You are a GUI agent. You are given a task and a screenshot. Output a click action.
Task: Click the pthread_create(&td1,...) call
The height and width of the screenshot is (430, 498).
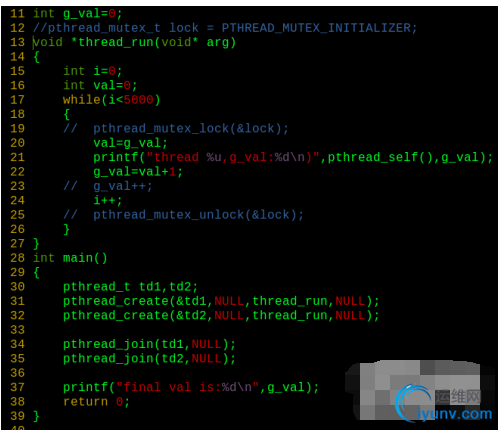(221, 301)
